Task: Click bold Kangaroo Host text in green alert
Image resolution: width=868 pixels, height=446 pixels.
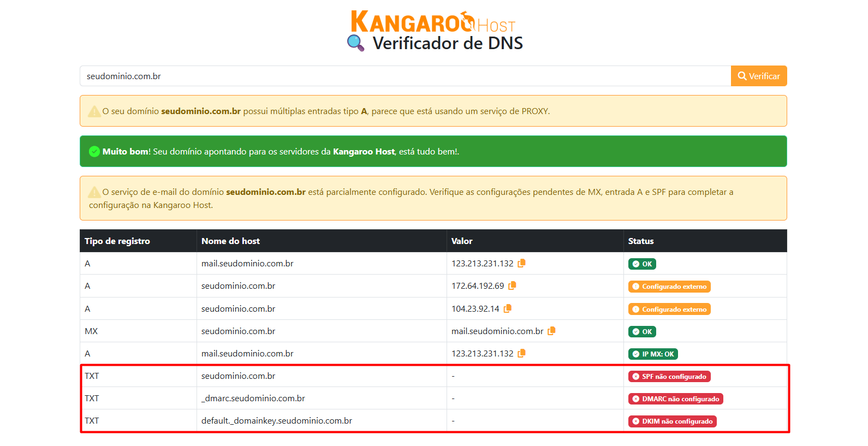Action: [x=364, y=151]
